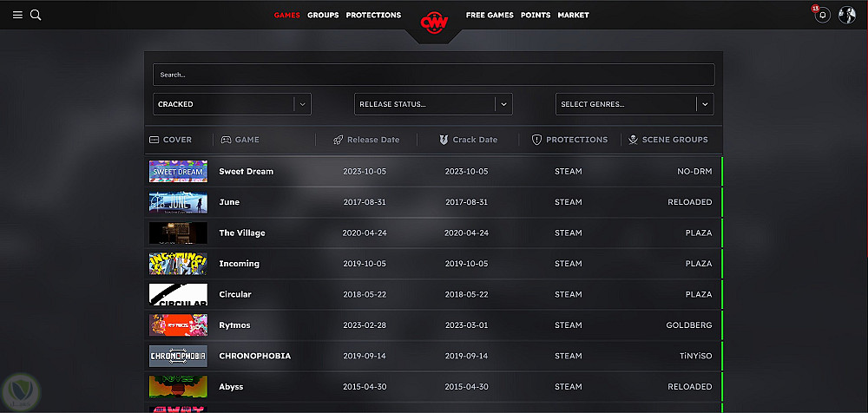This screenshot has height=413, width=868.
Task: Open The Village game title
Action: click(x=242, y=233)
